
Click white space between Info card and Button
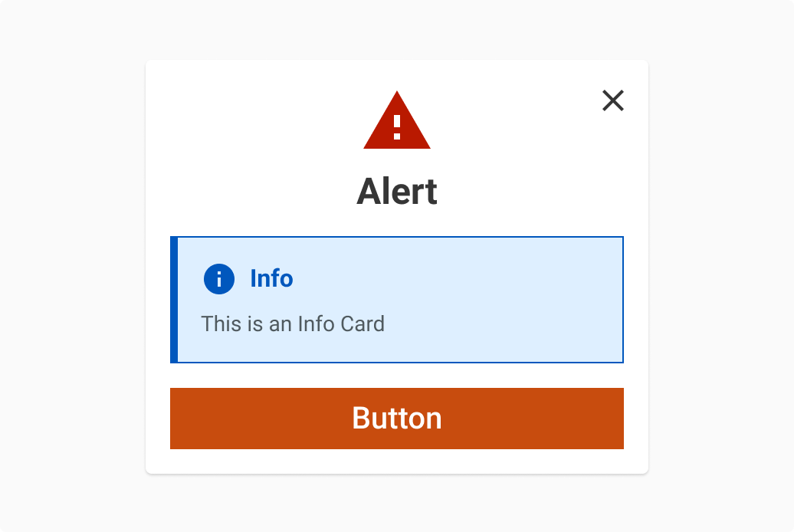[397, 376]
